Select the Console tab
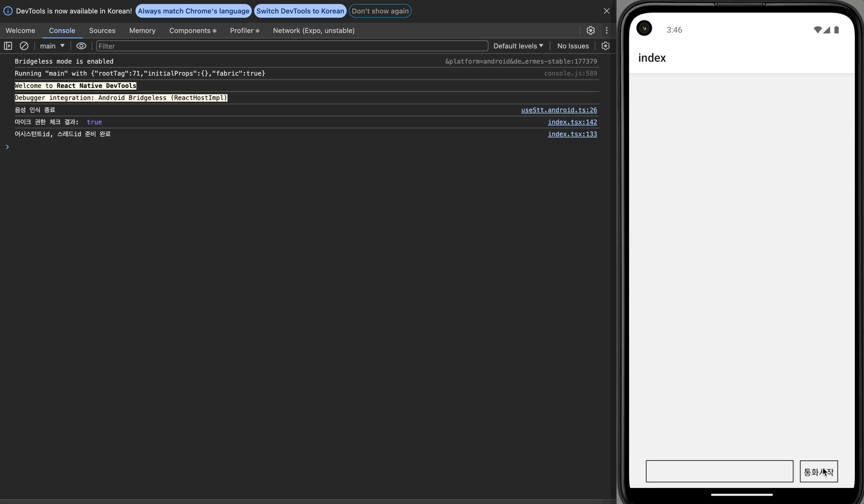Viewport: 864px width, 504px height. coord(62,30)
